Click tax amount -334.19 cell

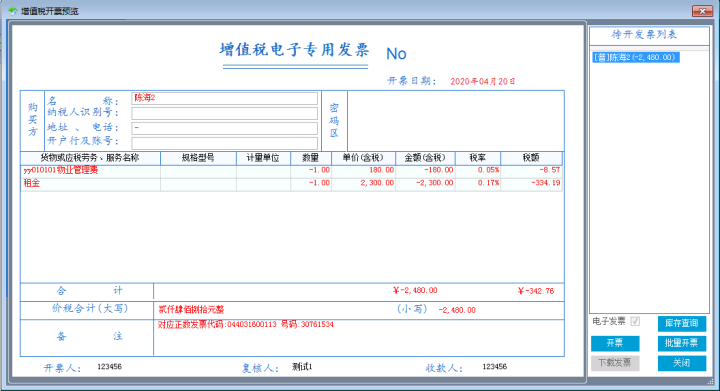pyautogui.click(x=531, y=183)
